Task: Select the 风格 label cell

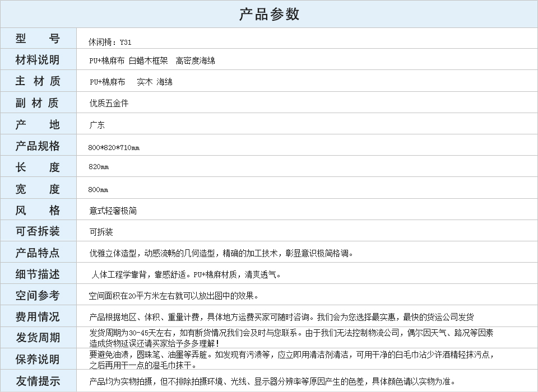Action: tap(38, 210)
